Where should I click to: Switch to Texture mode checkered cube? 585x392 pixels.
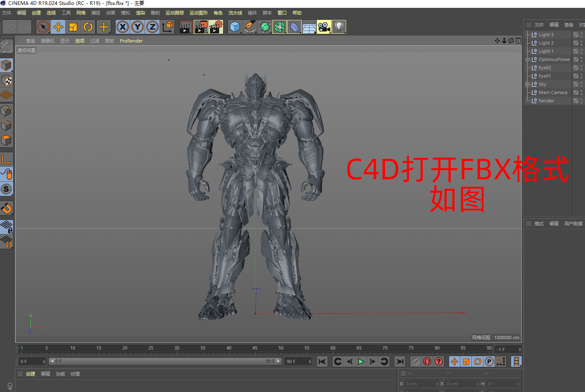point(6,80)
